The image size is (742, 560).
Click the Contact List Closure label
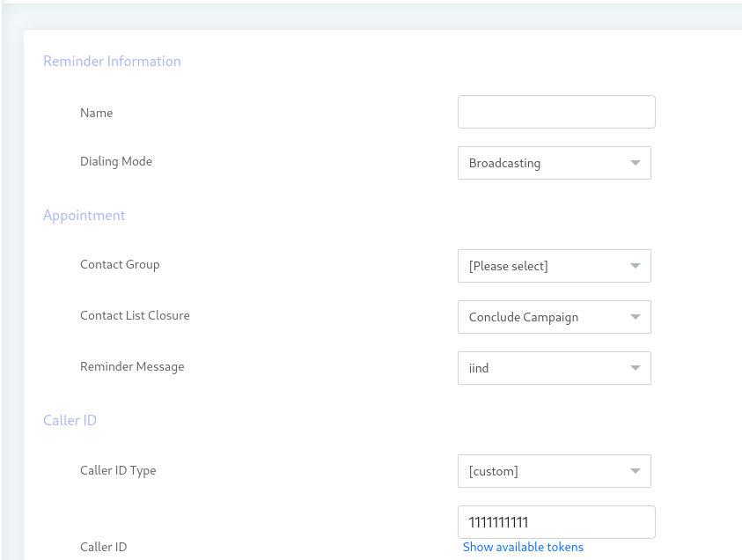(x=135, y=315)
